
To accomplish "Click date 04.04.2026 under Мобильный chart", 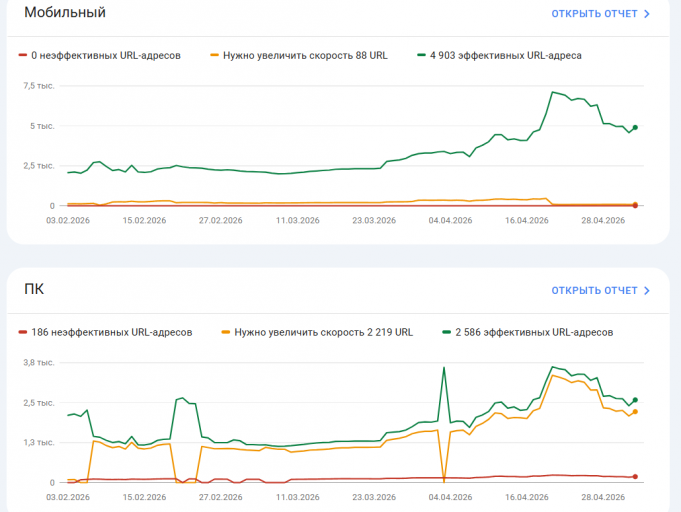I will [x=450, y=221].
